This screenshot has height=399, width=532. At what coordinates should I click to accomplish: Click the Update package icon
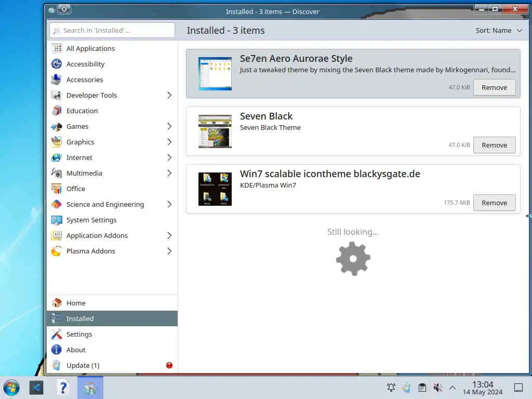[x=57, y=365]
